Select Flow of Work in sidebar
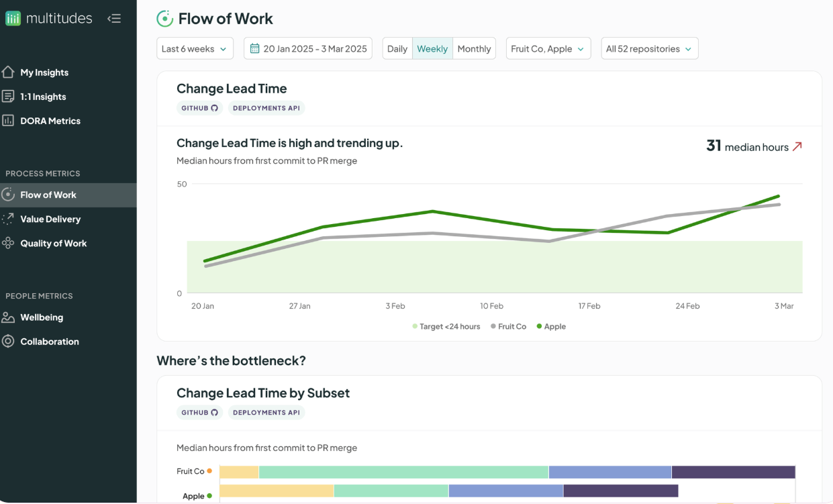This screenshot has height=504, width=833. (x=68, y=195)
